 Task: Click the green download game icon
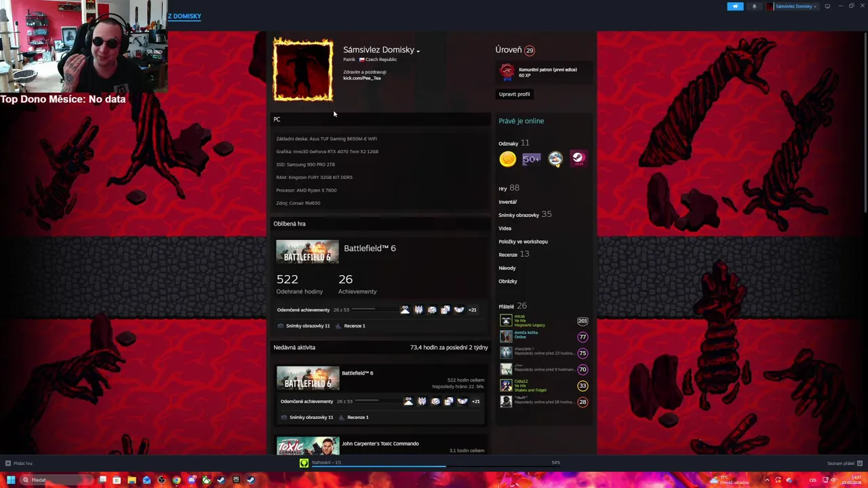point(304,463)
